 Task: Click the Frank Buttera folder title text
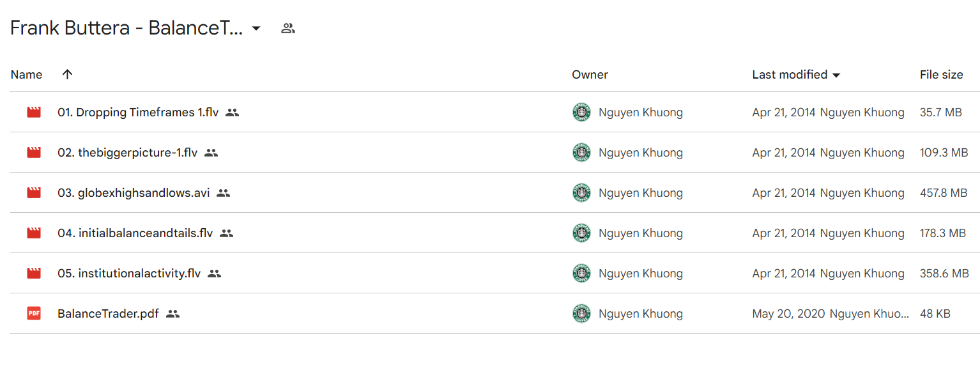pos(126,28)
